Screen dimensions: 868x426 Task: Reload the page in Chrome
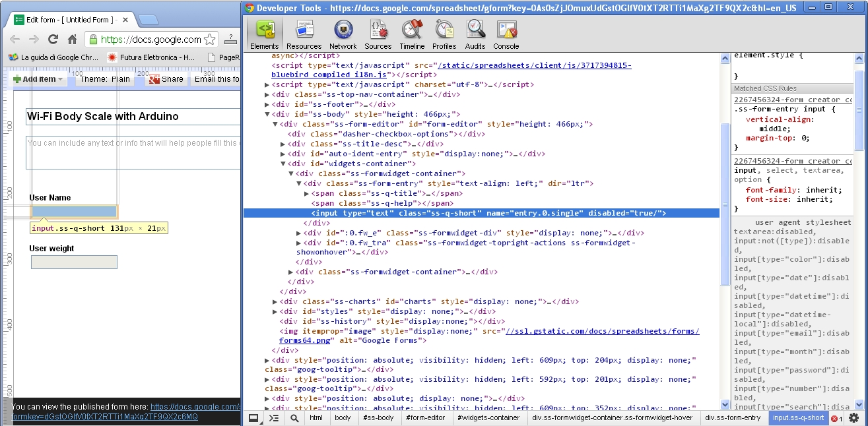tap(53, 39)
